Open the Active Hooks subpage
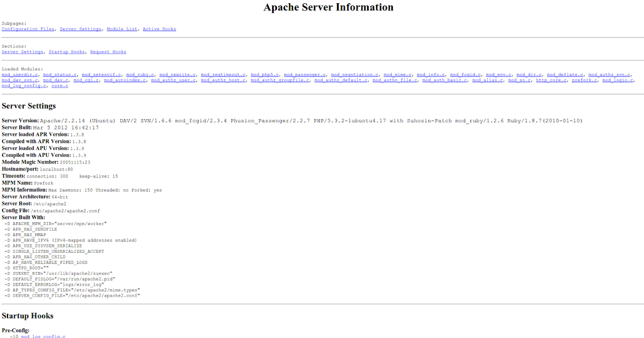644x338 pixels. point(159,28)
